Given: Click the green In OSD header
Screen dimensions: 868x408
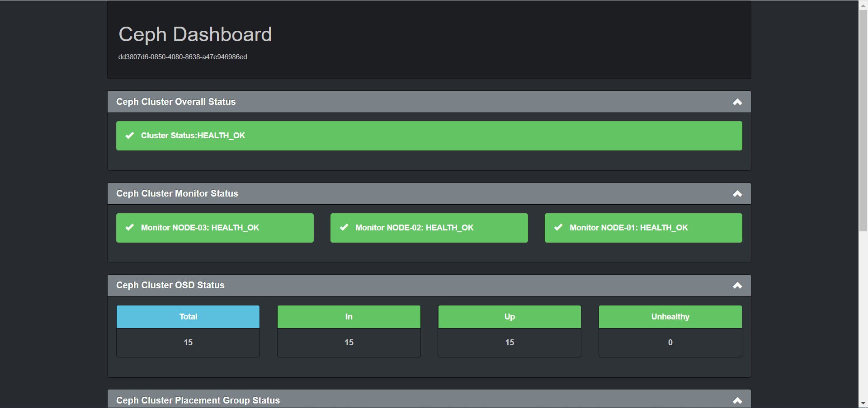Looking at the screenshot, I should (349, 317).
